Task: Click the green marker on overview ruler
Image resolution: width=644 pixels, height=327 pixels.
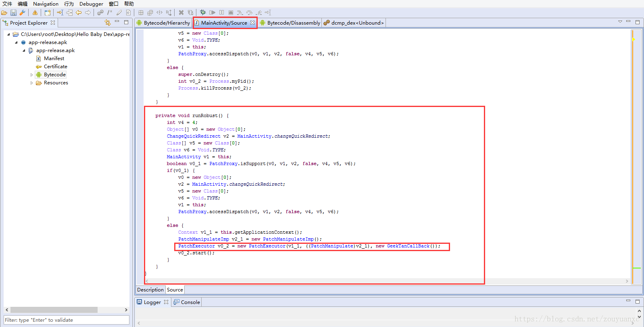Action: (637, 268)
